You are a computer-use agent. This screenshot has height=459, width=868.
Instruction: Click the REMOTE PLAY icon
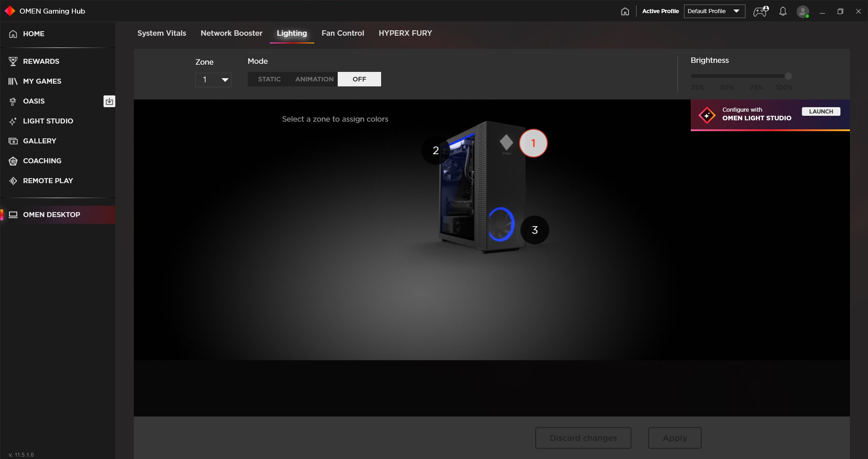pos(13,181)
